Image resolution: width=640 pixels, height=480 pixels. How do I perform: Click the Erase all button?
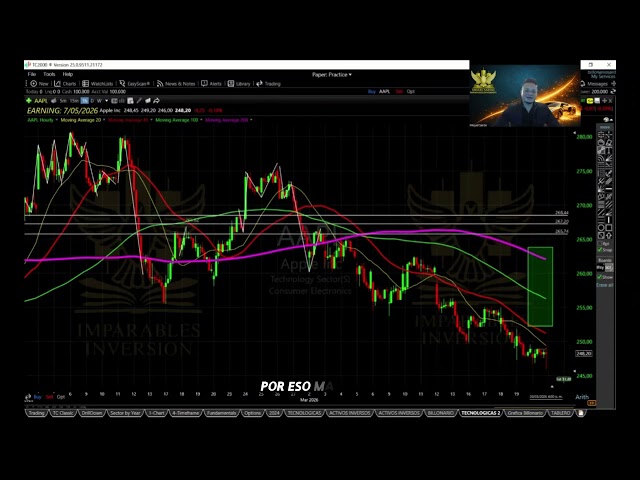604,285
